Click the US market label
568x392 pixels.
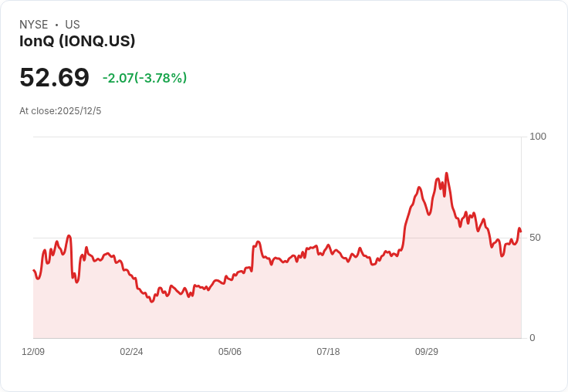[x=73, y=25]
